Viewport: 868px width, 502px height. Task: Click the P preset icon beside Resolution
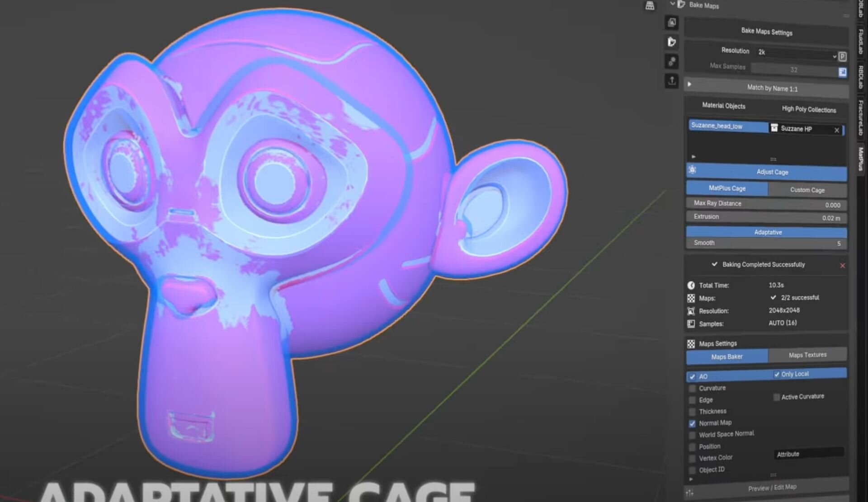842,56
